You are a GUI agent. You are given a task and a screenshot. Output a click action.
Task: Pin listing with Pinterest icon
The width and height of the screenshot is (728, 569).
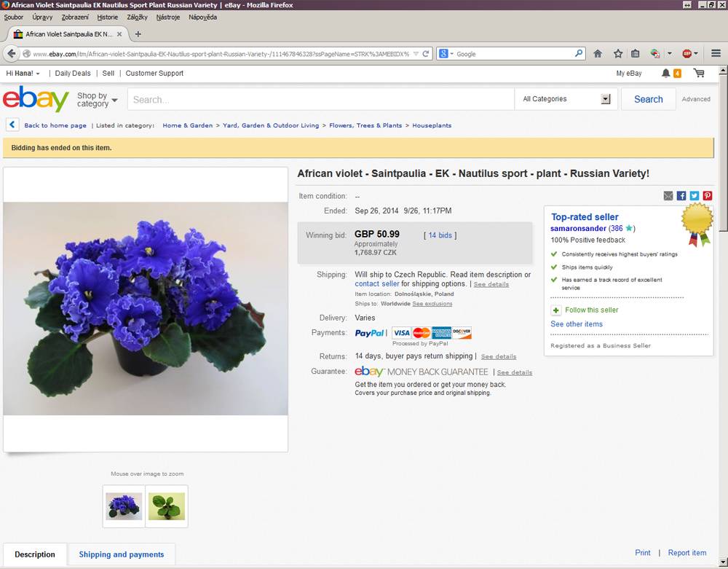click(x=707, y=195)
